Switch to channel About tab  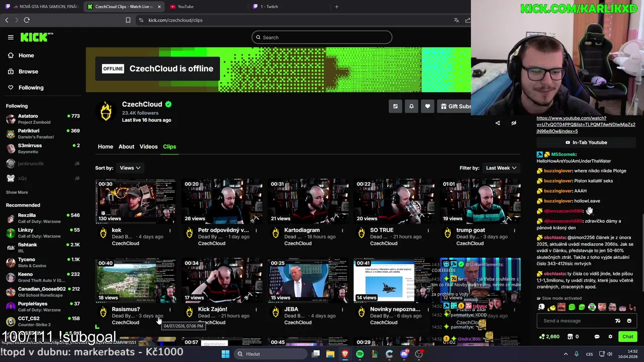pyautogui.click(x=126, y=146)
